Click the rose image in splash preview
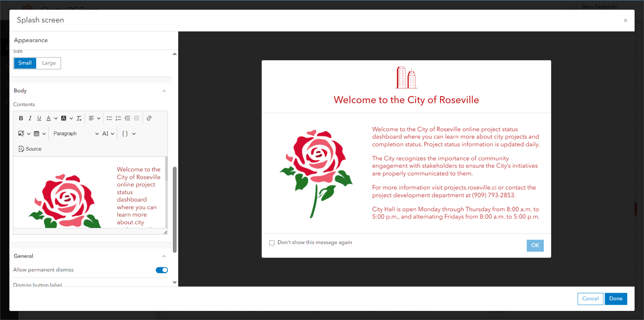This screenshot has width=644, height=320. [x=316, y=174]
